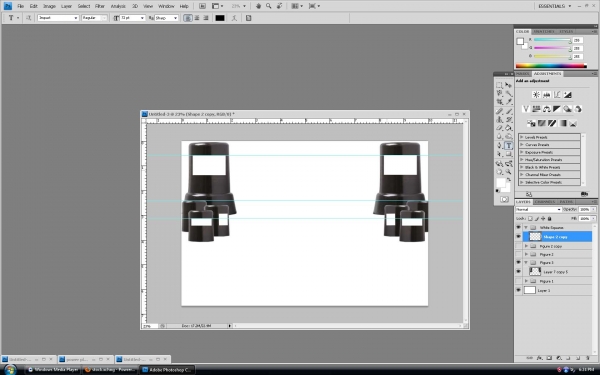This screenshot has height=375, width=600.
Task: Select the Paint Bucket tool
Action: click(x=509, y=128)
